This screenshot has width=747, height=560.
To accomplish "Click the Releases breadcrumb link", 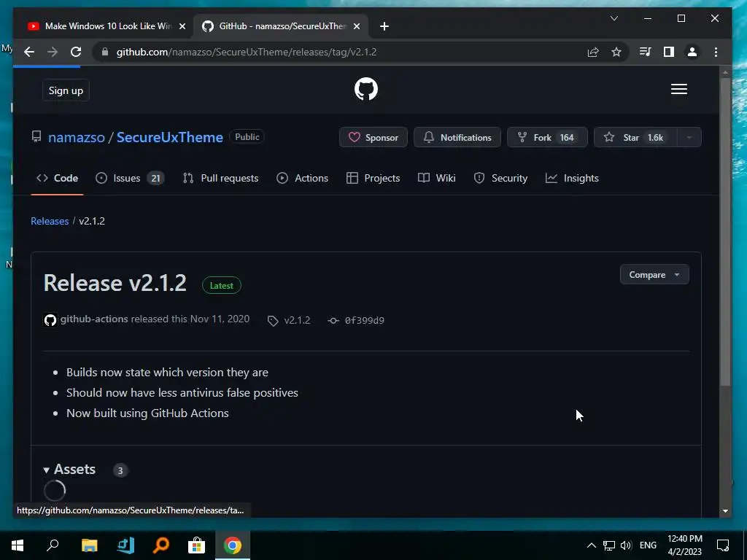I will click(x=50, y=221).
